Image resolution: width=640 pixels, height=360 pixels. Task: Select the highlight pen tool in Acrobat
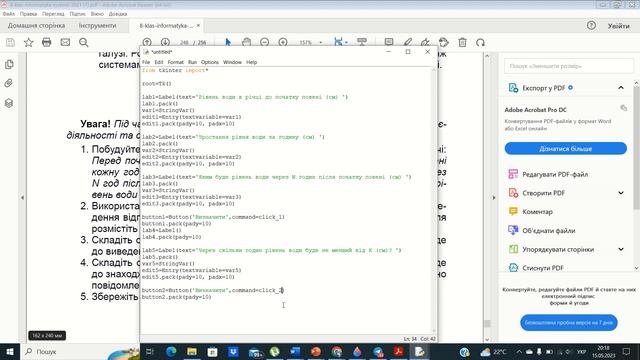[x=407, y=42]
